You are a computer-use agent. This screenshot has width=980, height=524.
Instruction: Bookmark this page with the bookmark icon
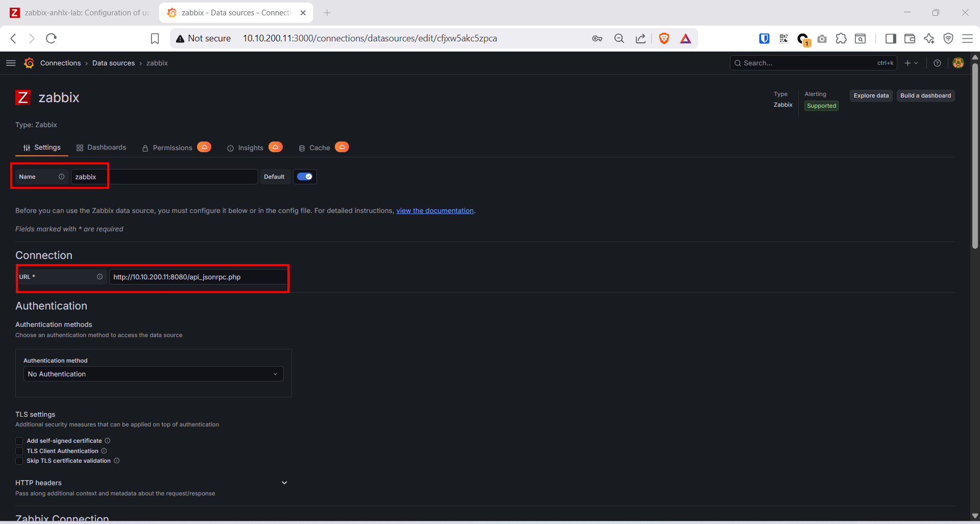(155, 38)
